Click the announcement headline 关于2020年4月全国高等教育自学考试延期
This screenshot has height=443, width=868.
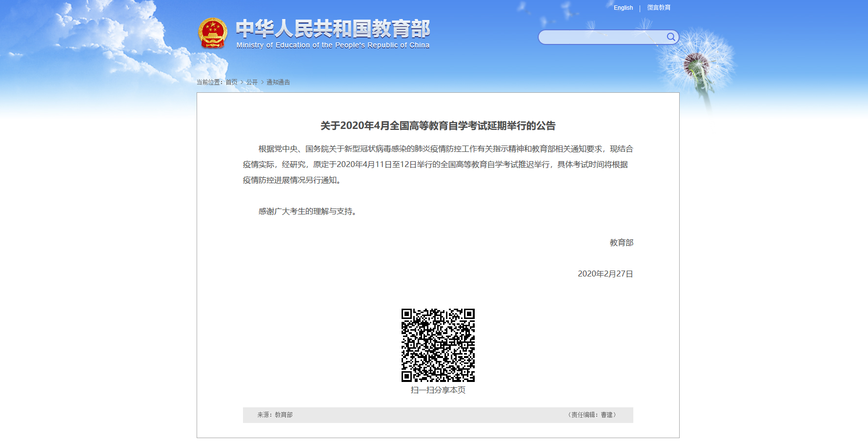click(x=438, y=126)
